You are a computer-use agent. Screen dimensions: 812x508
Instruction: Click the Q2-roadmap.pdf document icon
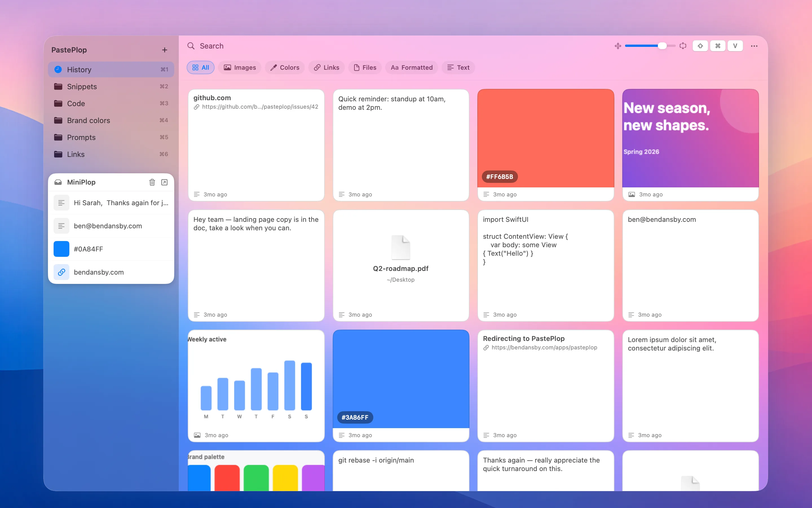[401, 247]
